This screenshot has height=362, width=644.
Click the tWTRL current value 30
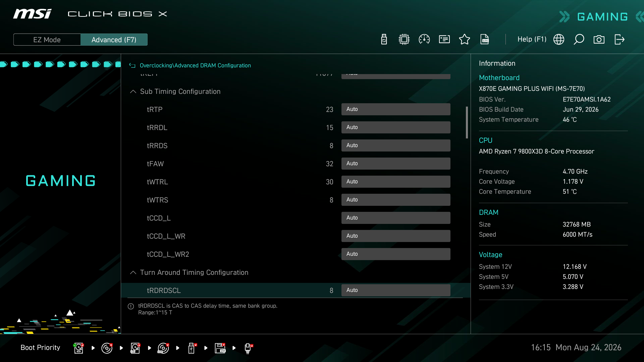(x=329, y=182)
